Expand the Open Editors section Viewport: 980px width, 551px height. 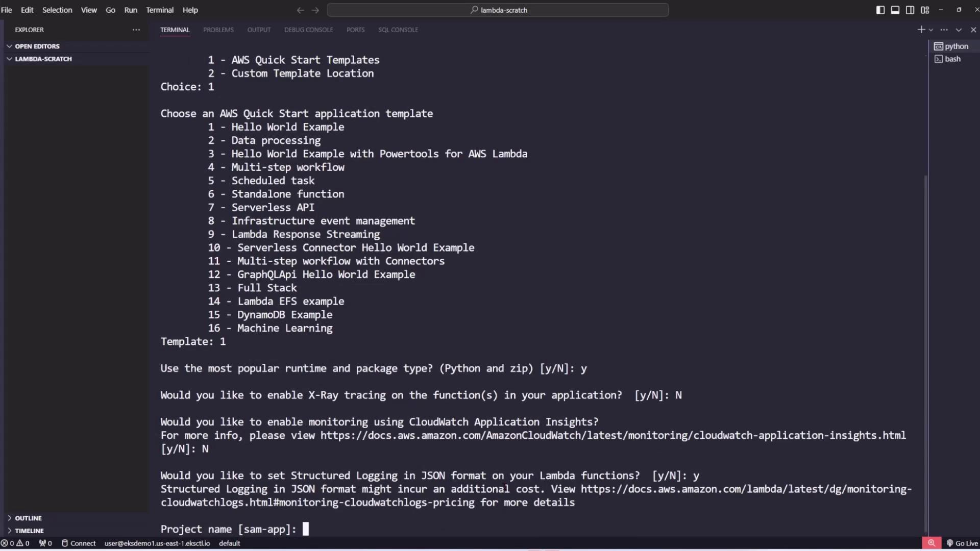pos(37,46)
